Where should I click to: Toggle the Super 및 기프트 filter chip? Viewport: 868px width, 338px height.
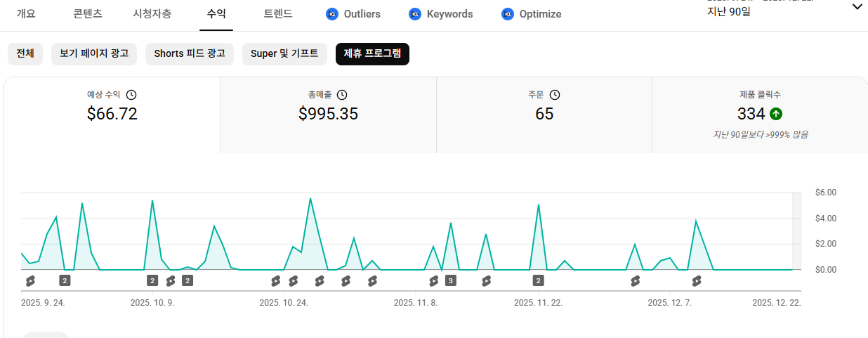click(x=284, y=54)
